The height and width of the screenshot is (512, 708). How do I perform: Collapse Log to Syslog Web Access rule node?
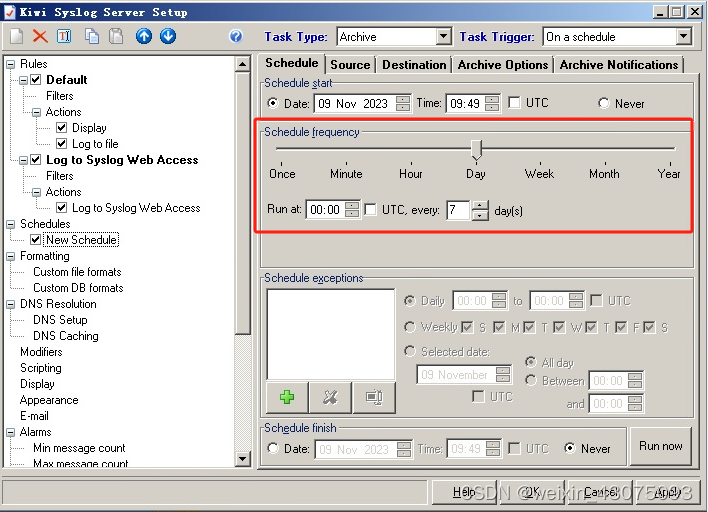coord(23,160)
